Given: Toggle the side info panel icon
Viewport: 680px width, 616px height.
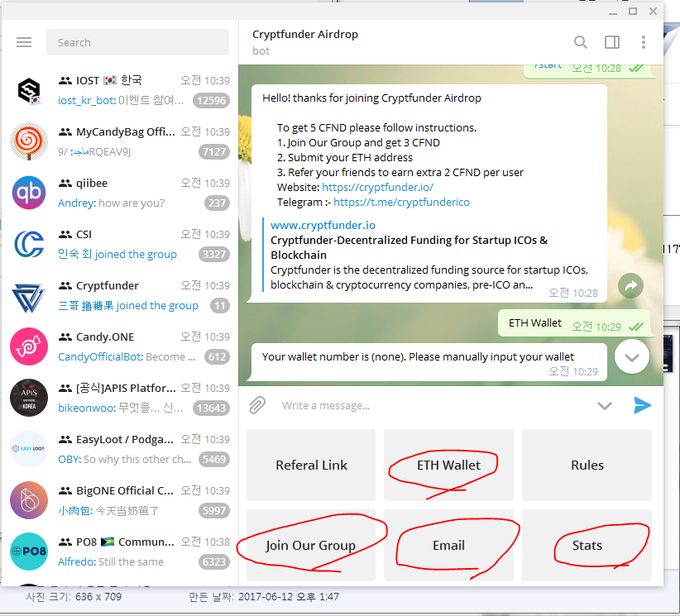Looking at the screenshot, I should (x=612, y=42).
